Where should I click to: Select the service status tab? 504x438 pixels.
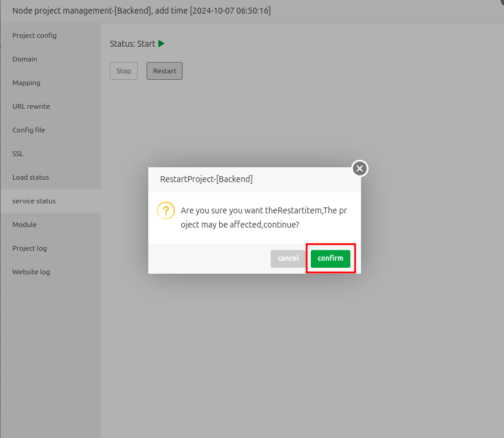click(34, 201)
